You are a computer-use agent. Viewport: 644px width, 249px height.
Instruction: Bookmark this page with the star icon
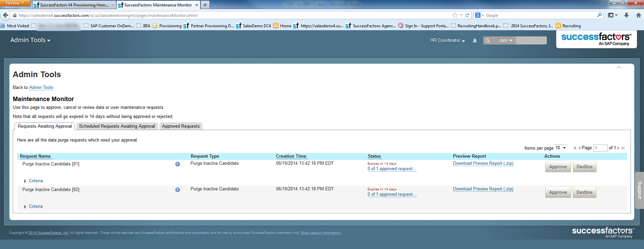pyautogui.click(x=455, y=15)
